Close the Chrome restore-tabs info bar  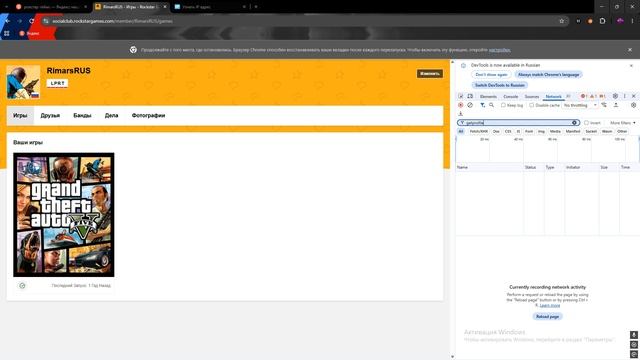[x=630, y=50]
